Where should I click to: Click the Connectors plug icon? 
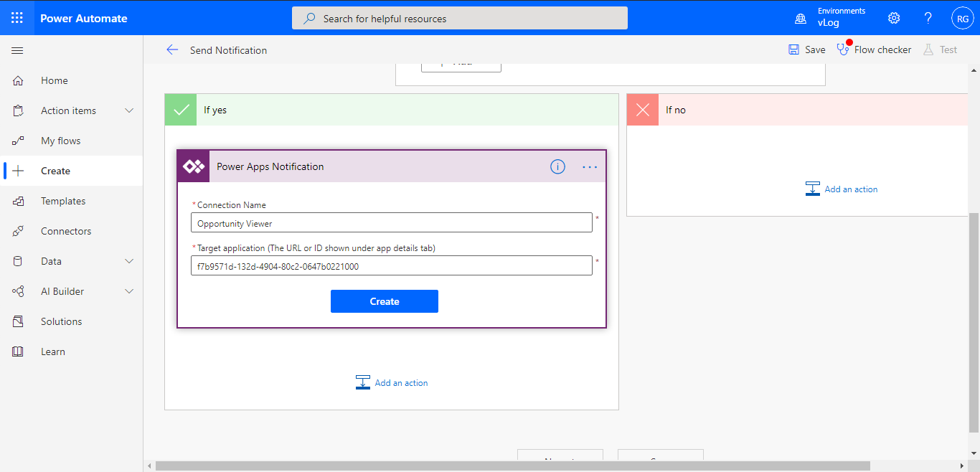pyautogui.click(x=19, y=231)
